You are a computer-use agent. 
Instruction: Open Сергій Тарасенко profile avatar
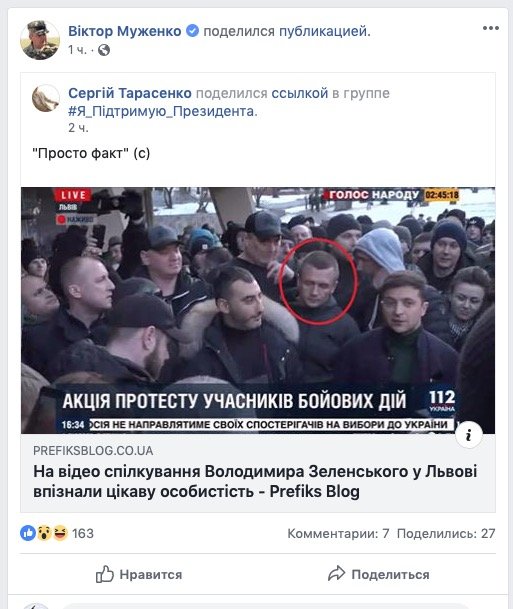click(46, 98)
